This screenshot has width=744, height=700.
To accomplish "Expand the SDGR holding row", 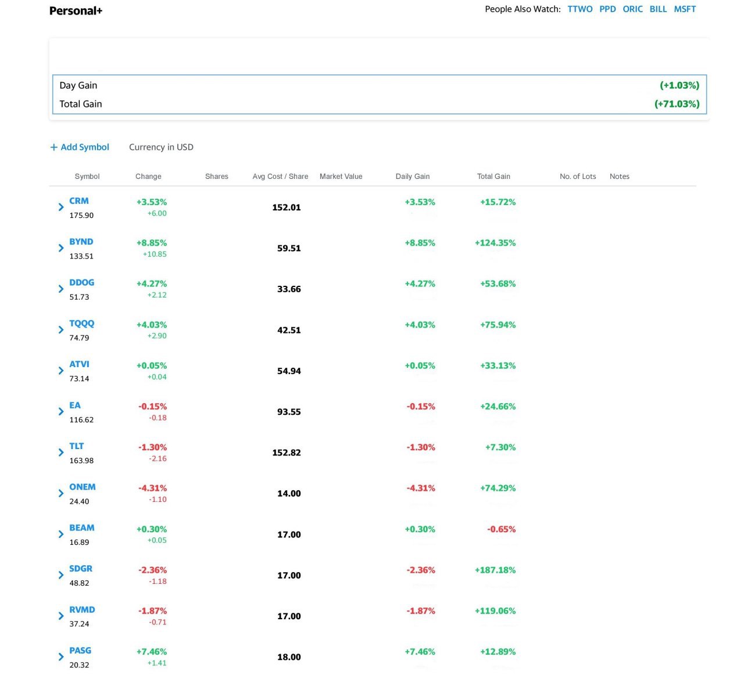I will point(61,575).
